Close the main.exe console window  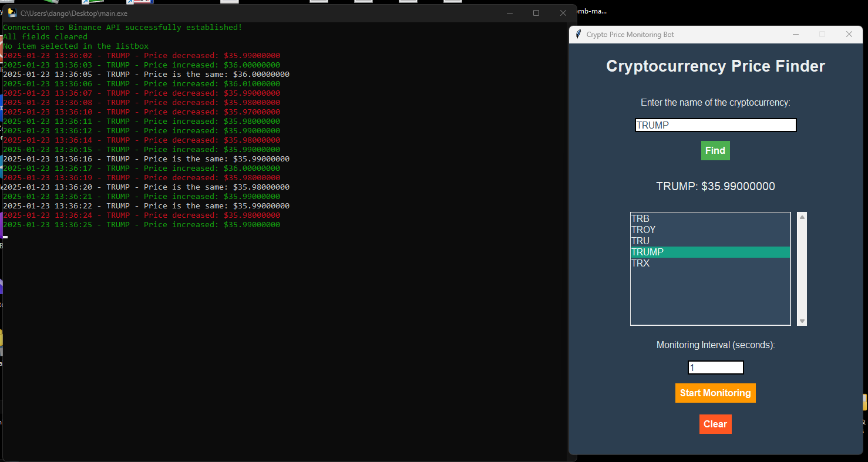563,13
